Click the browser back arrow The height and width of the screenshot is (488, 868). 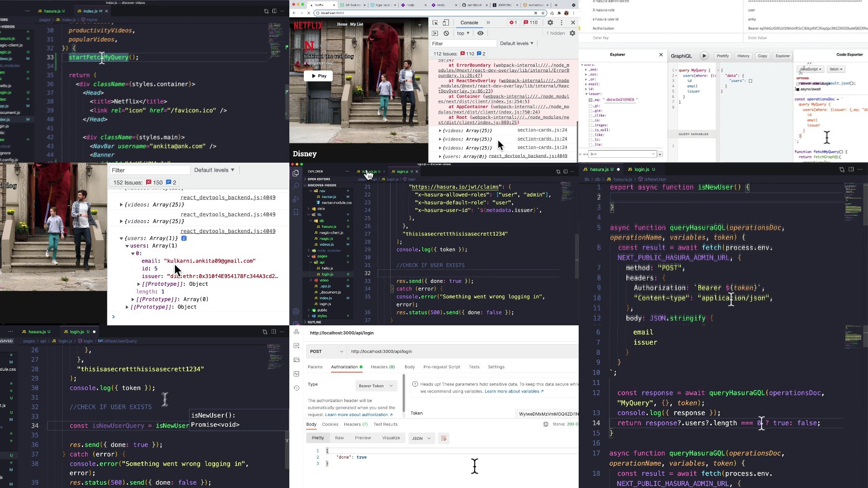294,13
